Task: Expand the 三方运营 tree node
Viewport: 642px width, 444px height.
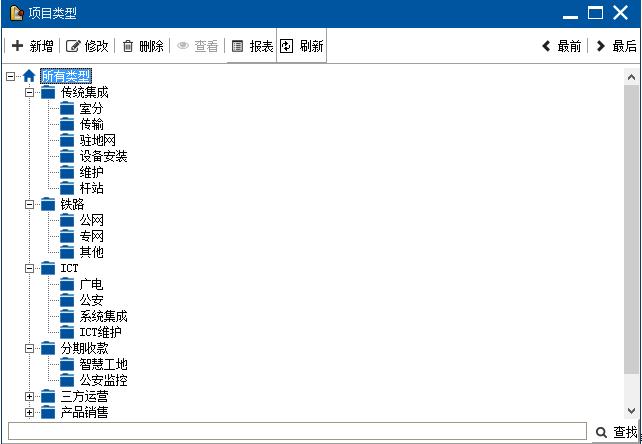Action: coord(29,396)
